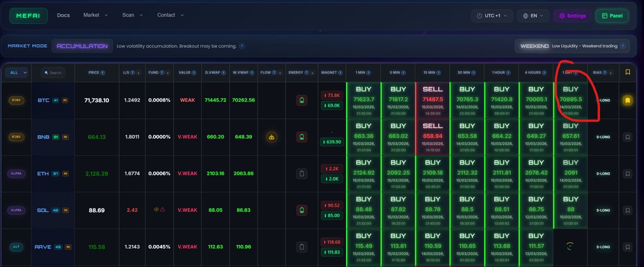
Task: Expand the Market menu
Action: 96,15
